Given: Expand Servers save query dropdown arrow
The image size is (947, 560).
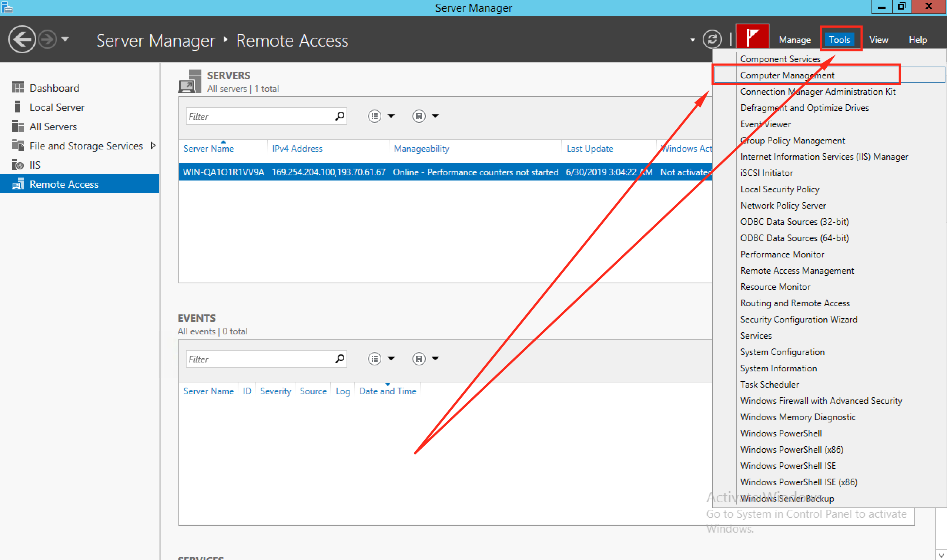Looking at the screenshot, I should pyautogui.click(x=435, y=116).
